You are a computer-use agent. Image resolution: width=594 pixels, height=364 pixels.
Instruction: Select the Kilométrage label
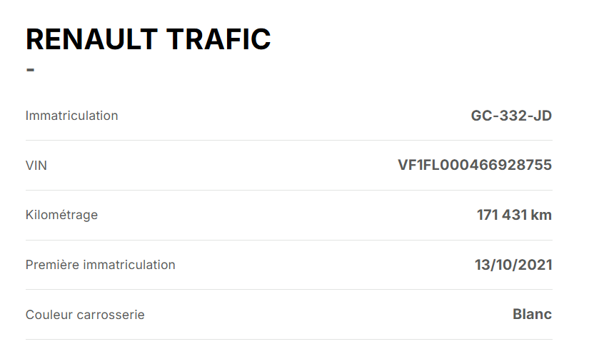61,215
